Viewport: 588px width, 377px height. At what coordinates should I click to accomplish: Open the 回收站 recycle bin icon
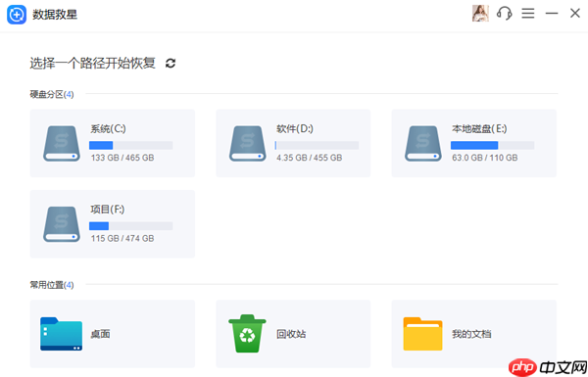click(x=247, y=334)
